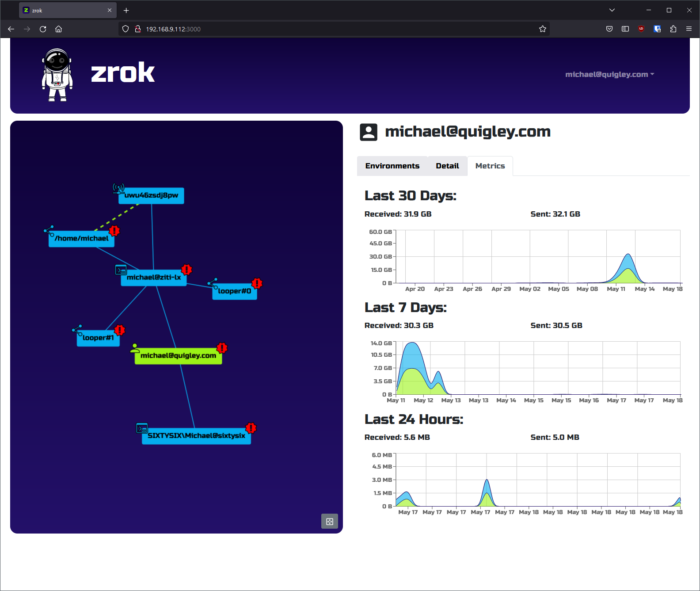
Task: Click the zrok astronaut mascot logo
Action: tap(57, 75)
